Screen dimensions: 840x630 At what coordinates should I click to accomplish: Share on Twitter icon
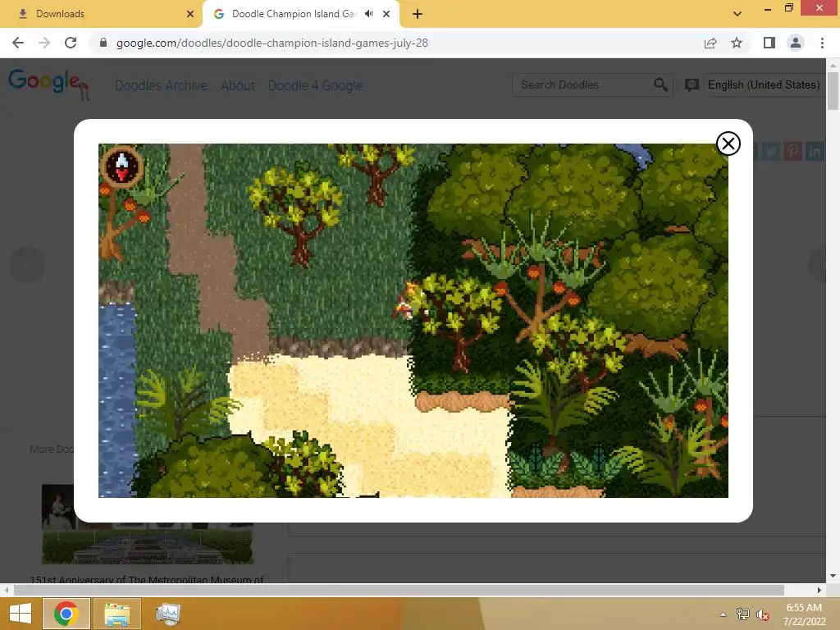[771, 152]
